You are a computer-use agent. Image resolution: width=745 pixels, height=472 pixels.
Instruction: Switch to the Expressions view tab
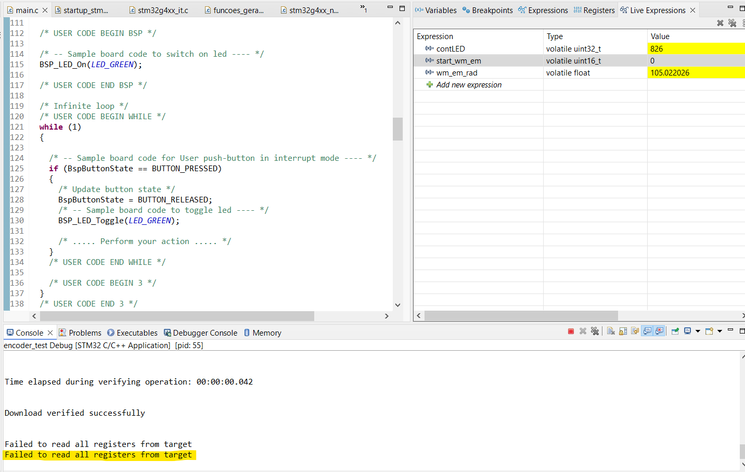543,10
